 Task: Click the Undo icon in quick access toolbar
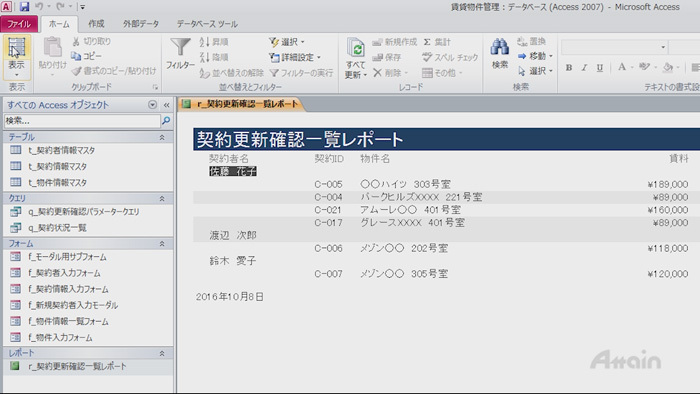39,7
